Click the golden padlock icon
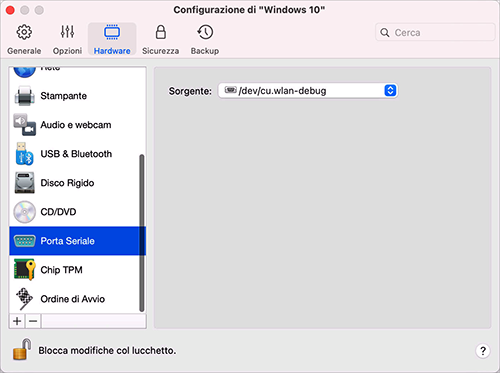The height and width of the screenshot is (373, 500). [x=22, y=349]
